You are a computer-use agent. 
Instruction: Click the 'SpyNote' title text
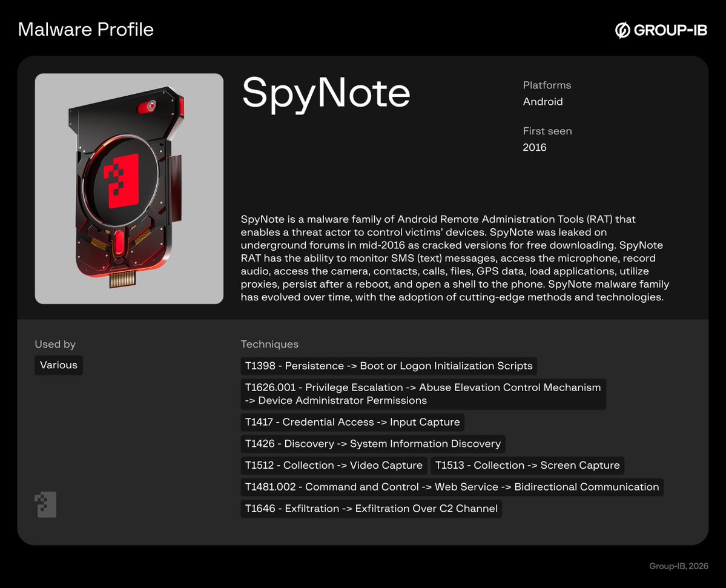[326, 94]
